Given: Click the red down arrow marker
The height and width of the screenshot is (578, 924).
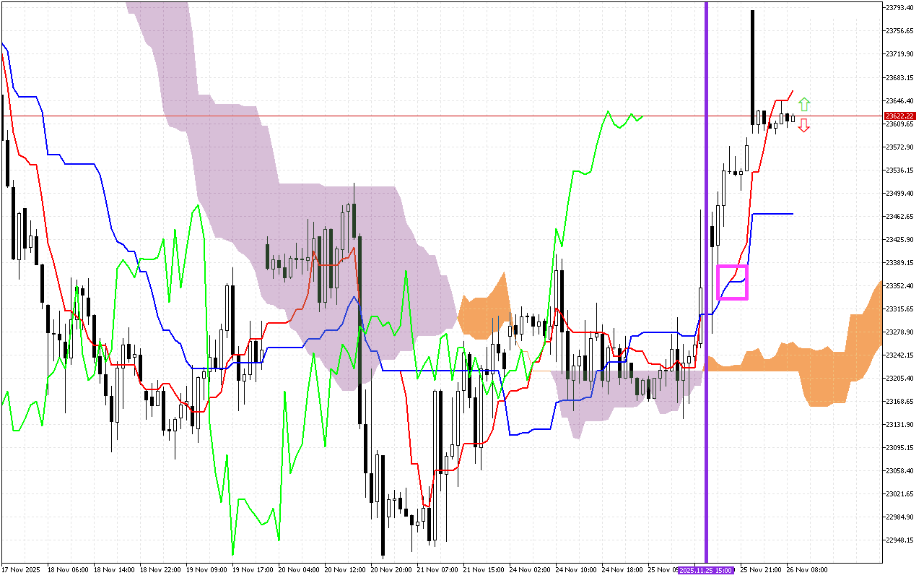Looking at the screenshot, I should 804,126.
